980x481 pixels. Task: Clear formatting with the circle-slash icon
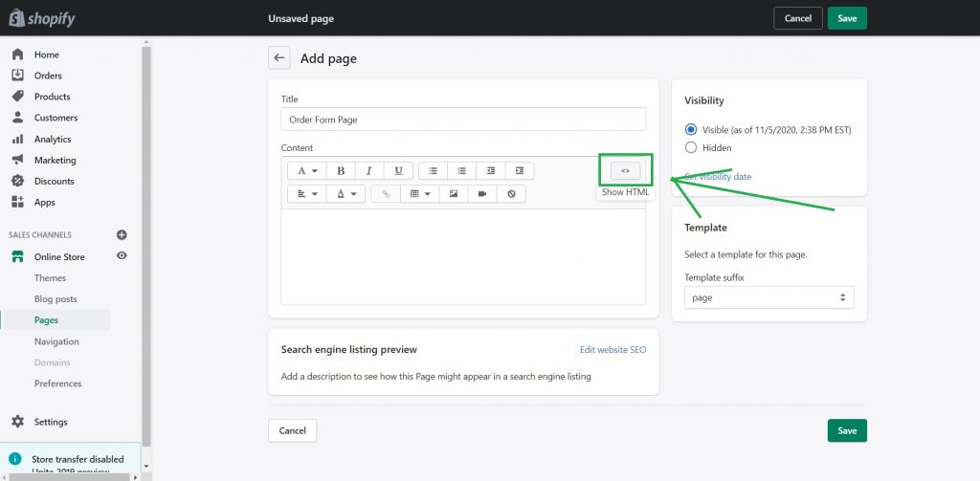pyautogui.click(x=511, y=193)
